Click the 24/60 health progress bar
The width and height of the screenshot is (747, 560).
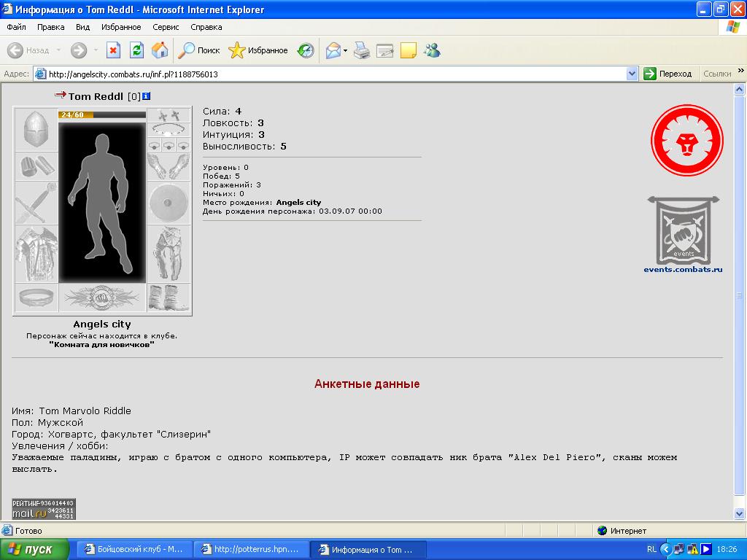click(102, 114)
